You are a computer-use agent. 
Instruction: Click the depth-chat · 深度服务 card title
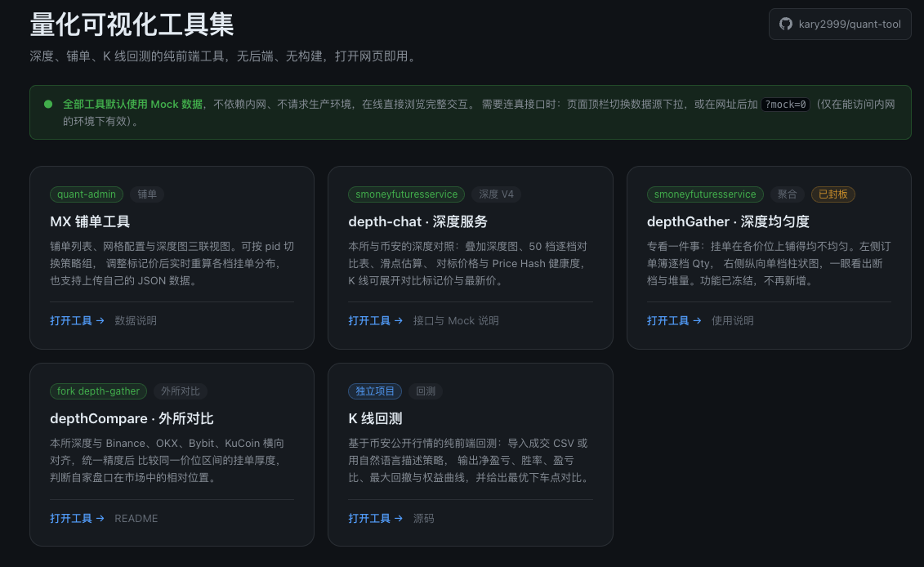[417, 221]
